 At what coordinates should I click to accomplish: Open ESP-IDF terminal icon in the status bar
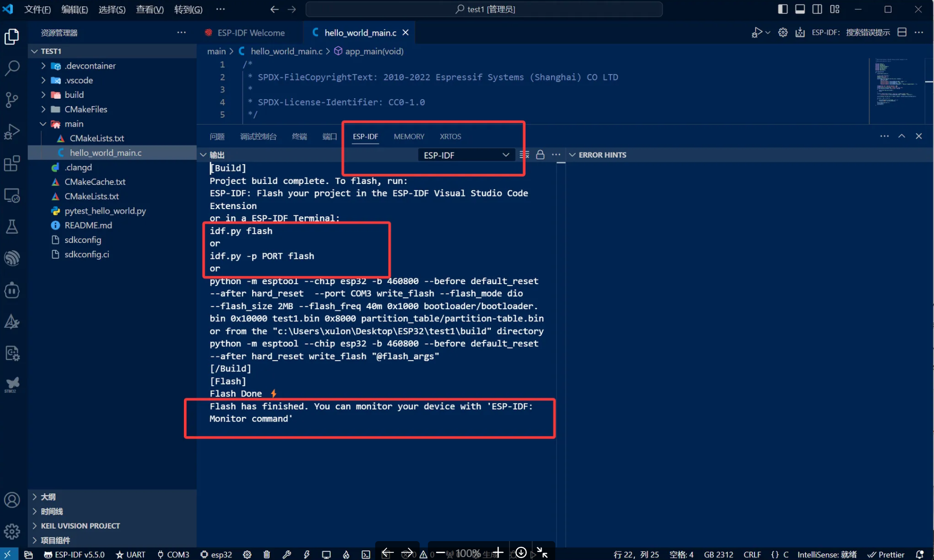(366, 554)
